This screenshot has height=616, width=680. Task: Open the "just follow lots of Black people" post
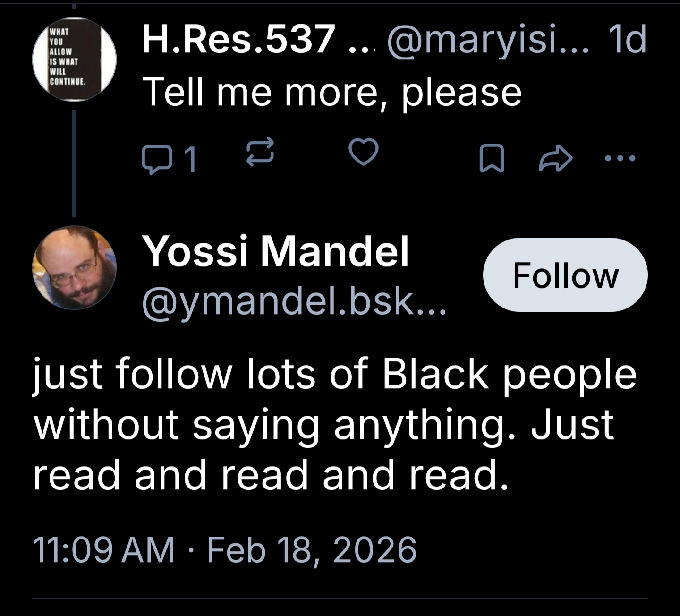(x=334, y=424)
